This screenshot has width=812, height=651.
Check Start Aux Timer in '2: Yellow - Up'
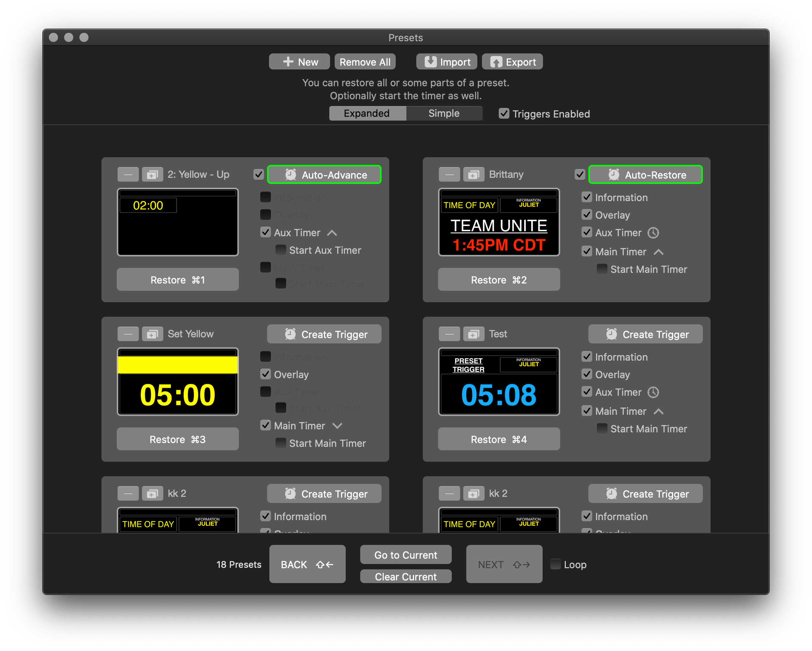point(281,250)
